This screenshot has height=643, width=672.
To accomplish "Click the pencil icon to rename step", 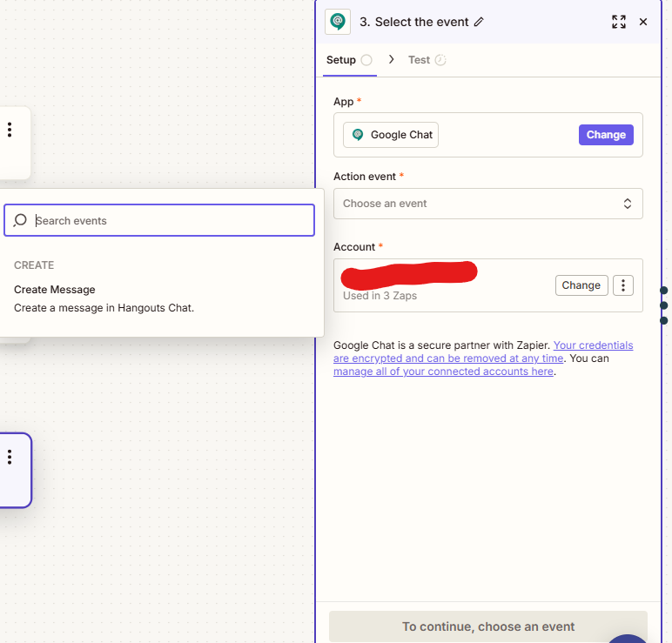I will (479, 23).
